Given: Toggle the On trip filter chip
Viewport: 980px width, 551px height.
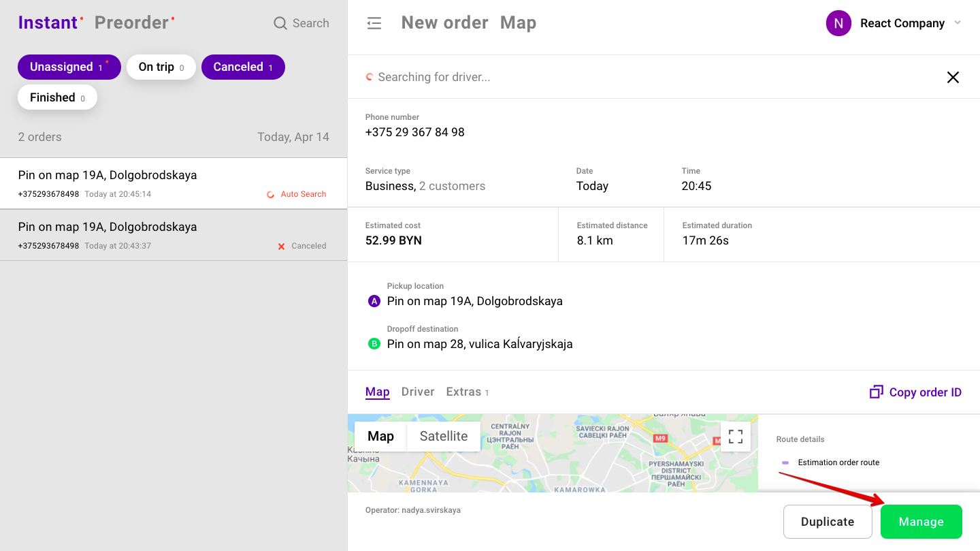Looking at the screenshot, I should (161, 67).
